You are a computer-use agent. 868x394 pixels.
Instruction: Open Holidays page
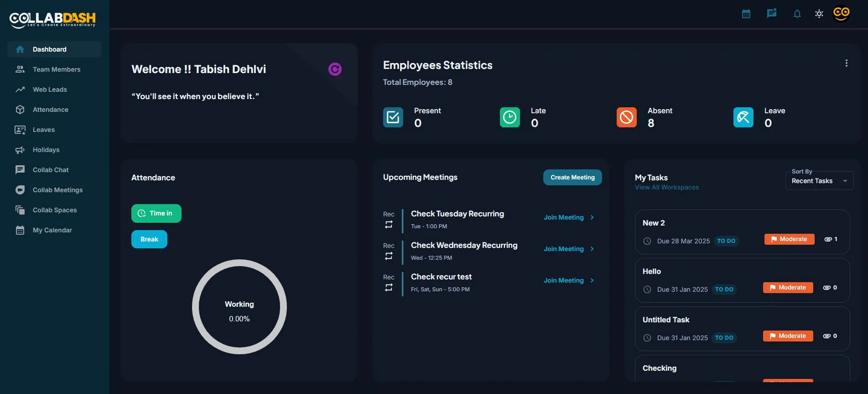point(54,150)
